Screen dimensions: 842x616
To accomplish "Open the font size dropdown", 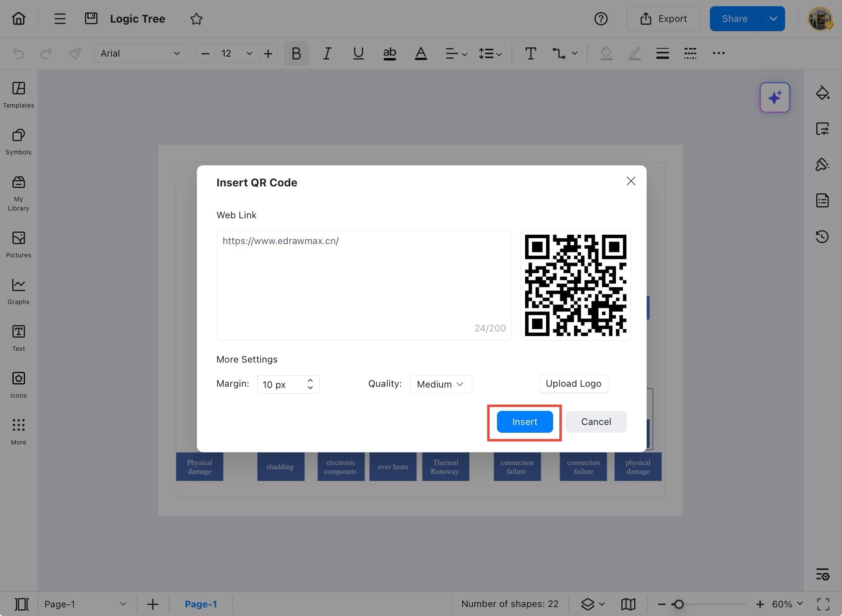I will point(235,53).
